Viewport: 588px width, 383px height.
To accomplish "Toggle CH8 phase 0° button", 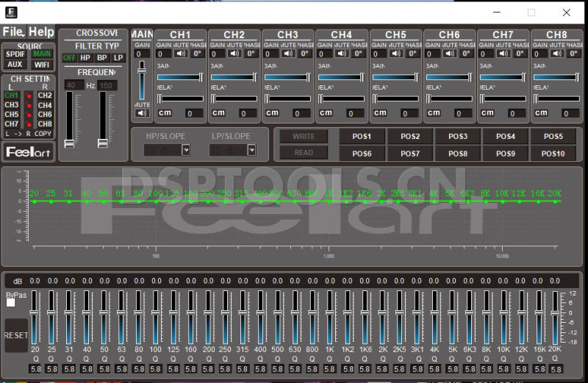I will coord(573,54).
